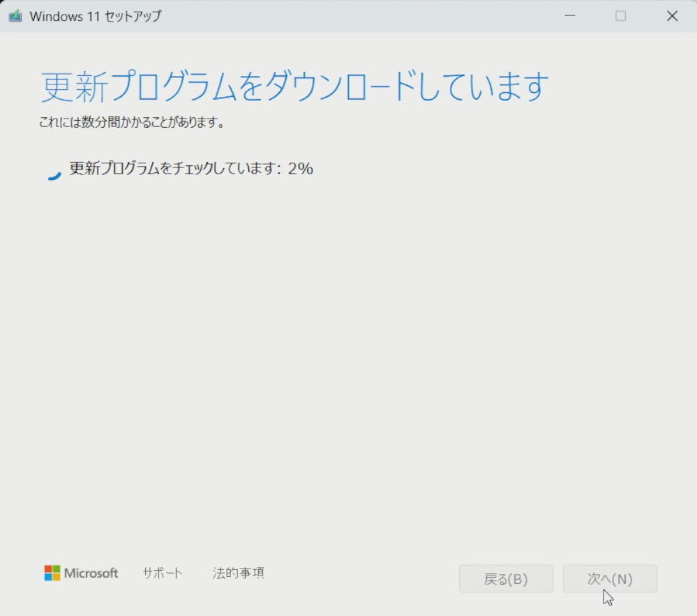This screenshot has height=616, width=697.
Task: Click the status text showing 2%
Action: [191, 168]
